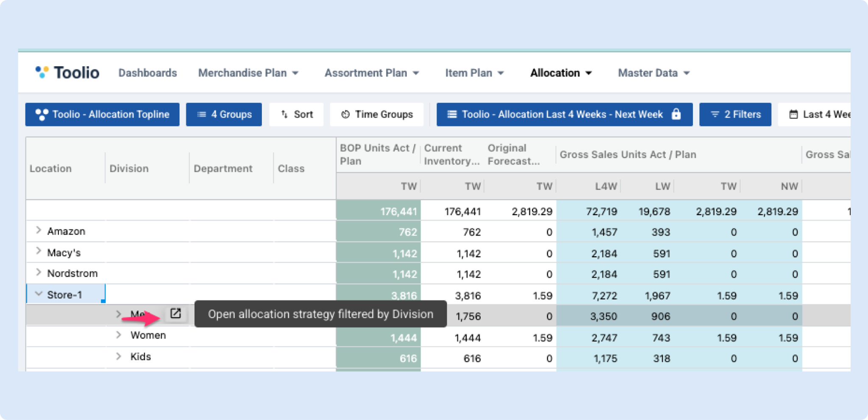Open Time Groups options
Image resolution: width=868 pixels, height=420 pixels.
pyautogui.click(x=377, y=114)
